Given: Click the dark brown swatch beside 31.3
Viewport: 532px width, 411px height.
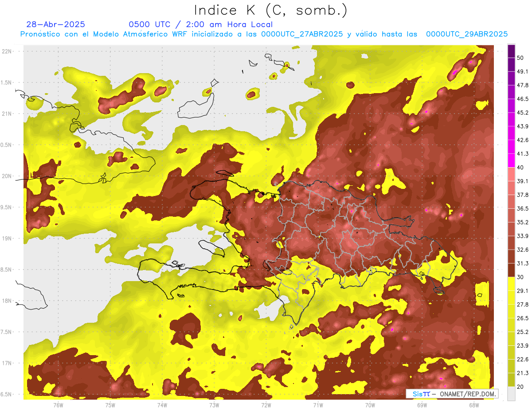Looking at the screenshot, I should point(511,270).
